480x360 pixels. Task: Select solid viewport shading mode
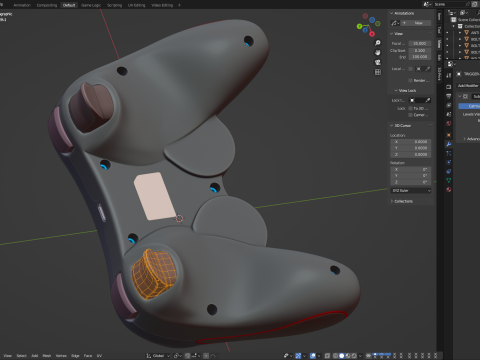[341, 356]
